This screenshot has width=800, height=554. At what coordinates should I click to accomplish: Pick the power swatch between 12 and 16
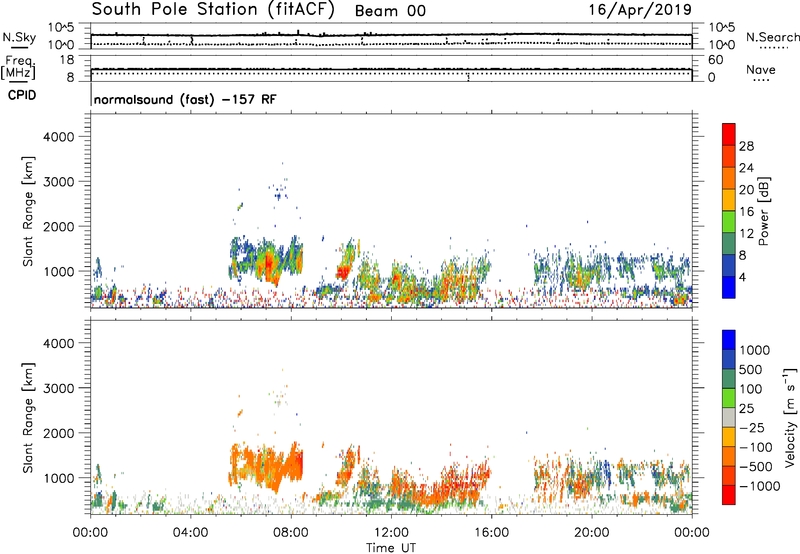729,221
